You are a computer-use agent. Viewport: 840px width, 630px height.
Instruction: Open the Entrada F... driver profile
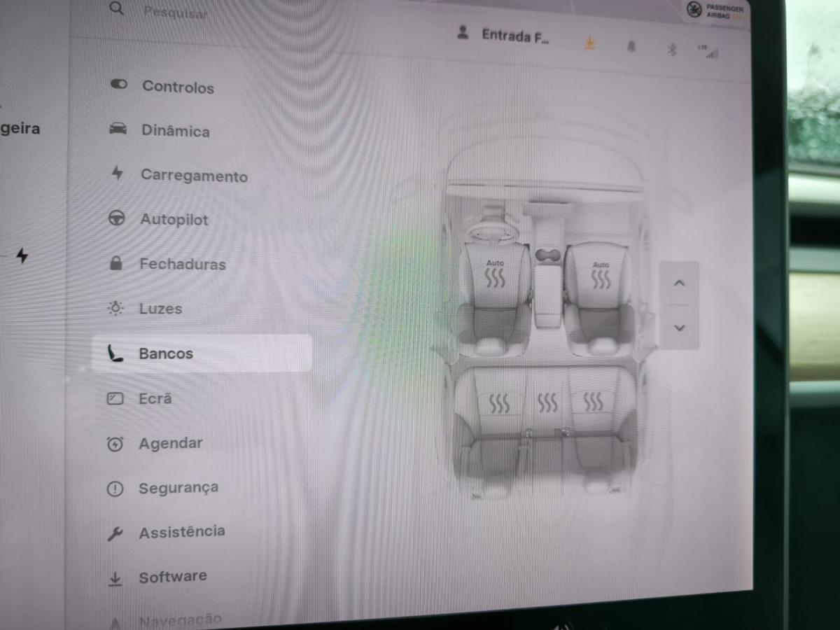[x=503, y=35]
